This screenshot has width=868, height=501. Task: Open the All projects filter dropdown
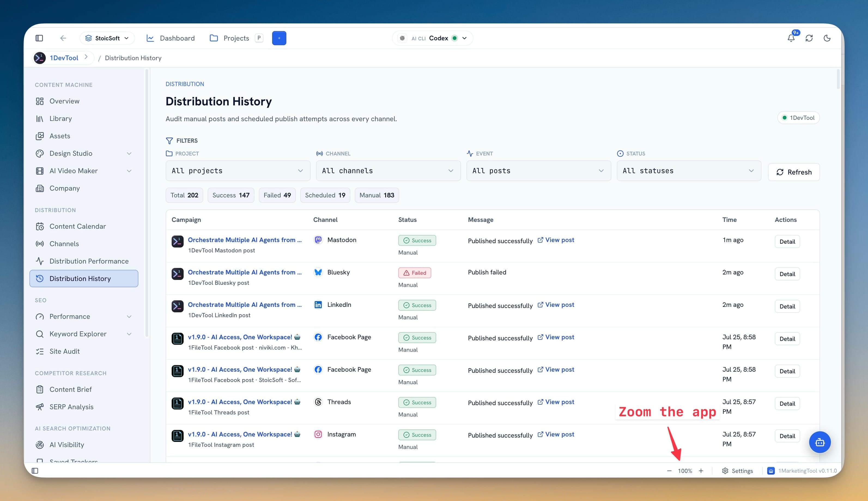(x=238, y=171)
